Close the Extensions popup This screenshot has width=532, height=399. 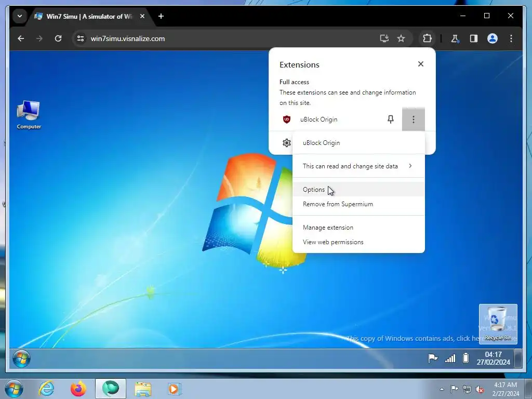pyautogui.click(x=421, y=64)
